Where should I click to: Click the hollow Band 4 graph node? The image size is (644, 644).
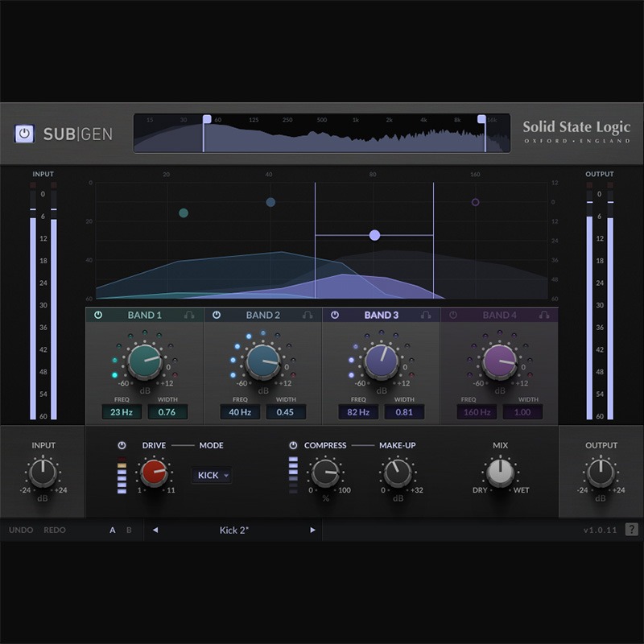[475, 202]
